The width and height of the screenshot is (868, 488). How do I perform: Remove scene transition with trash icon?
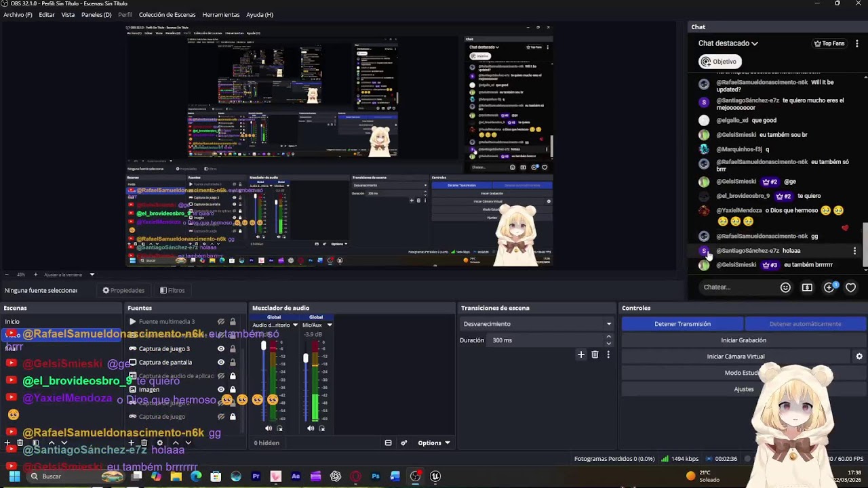click(595, 354)
